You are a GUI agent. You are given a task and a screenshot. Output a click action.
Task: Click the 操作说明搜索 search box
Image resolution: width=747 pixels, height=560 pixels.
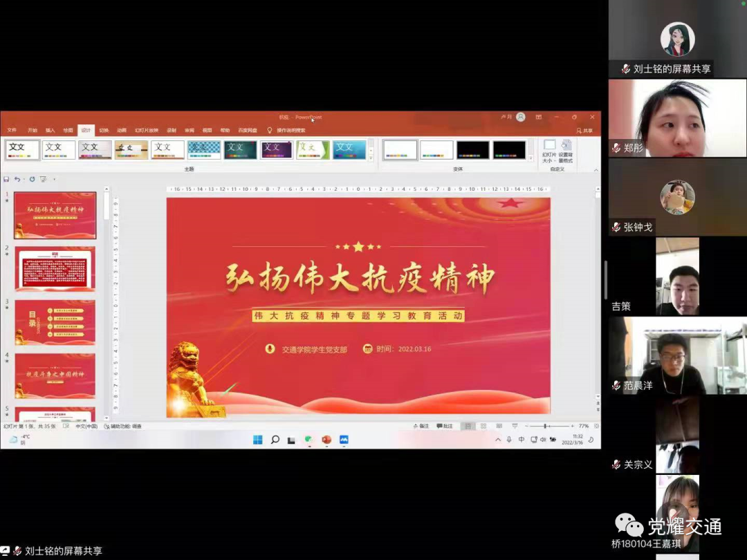[x=290, y=130]
